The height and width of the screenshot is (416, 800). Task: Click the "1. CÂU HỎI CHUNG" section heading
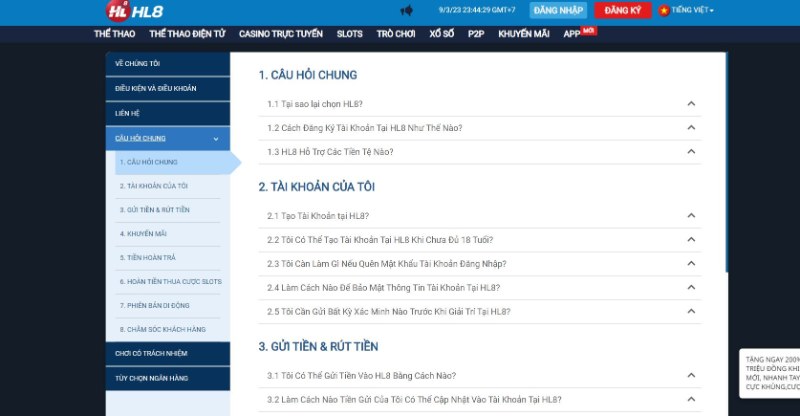pos(308,75)
